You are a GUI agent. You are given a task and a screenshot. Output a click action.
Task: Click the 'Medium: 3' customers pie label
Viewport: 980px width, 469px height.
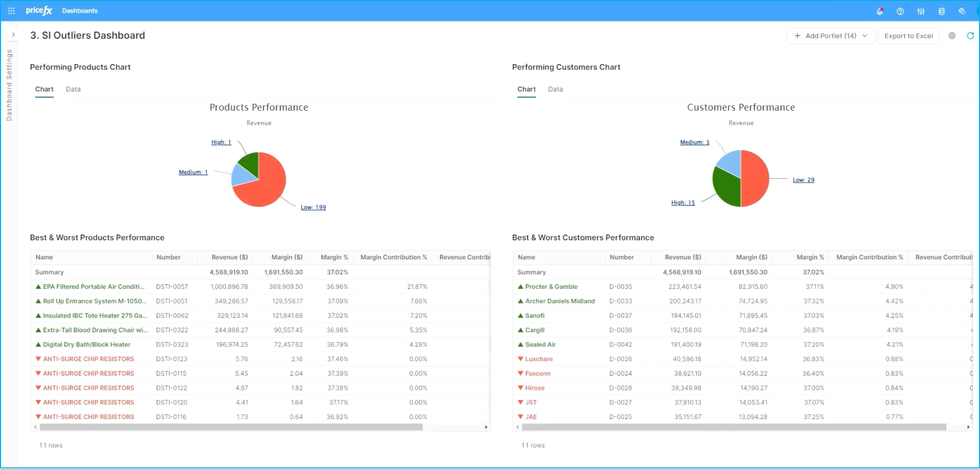pos(695,142)
